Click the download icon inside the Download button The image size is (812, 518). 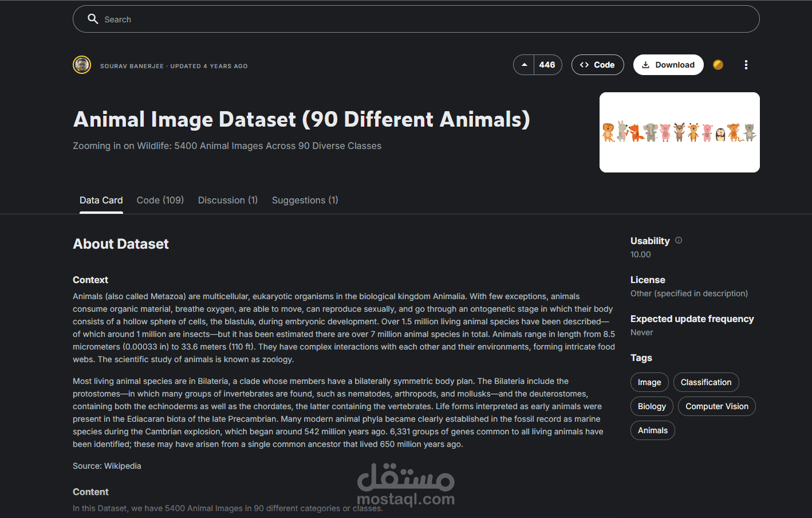(647, 65)
